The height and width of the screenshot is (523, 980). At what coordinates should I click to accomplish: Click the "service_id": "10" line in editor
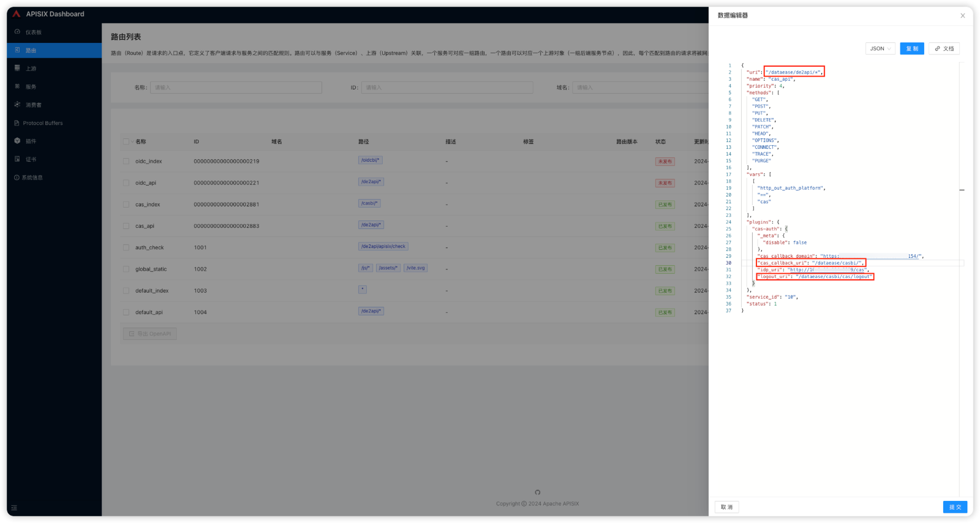772,297
